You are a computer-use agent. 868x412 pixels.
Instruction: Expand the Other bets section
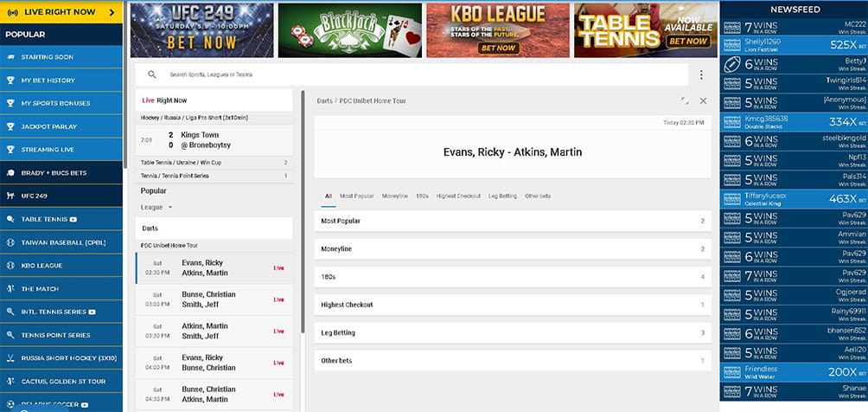pyautogui.click(x=513, y=360)
